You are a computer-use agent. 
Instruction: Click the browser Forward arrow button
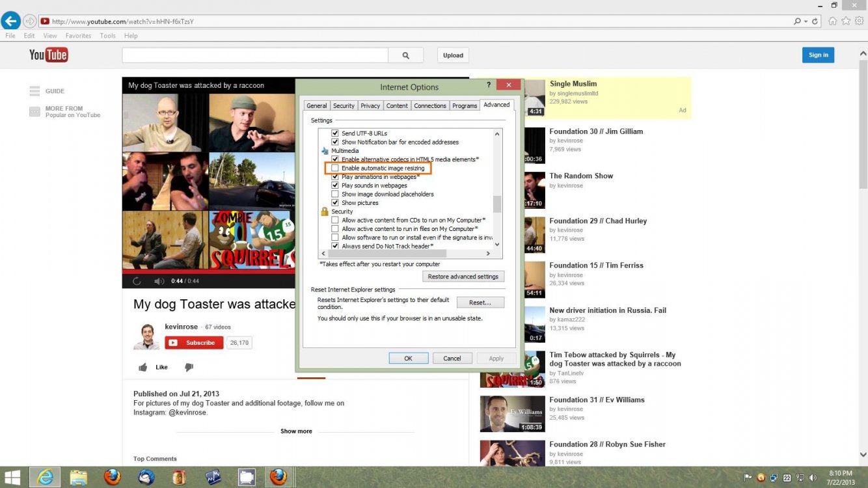[x=29, y=21]
